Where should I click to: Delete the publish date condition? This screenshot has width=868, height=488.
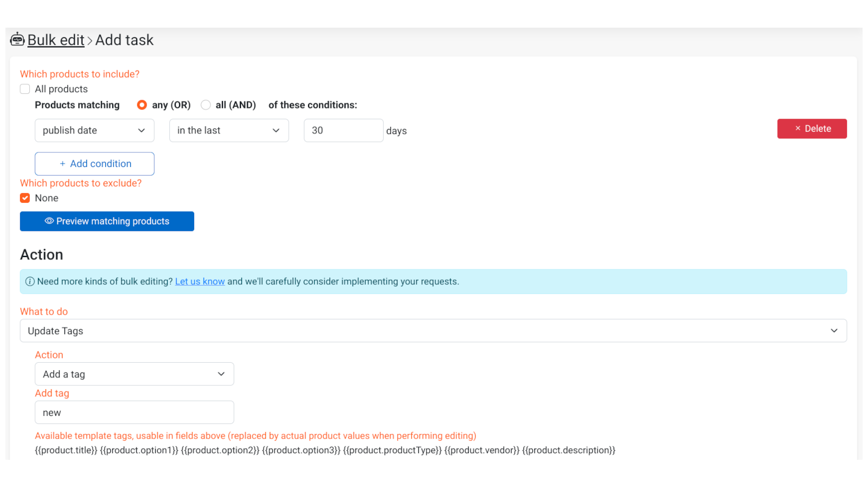[x=812, y=129]
